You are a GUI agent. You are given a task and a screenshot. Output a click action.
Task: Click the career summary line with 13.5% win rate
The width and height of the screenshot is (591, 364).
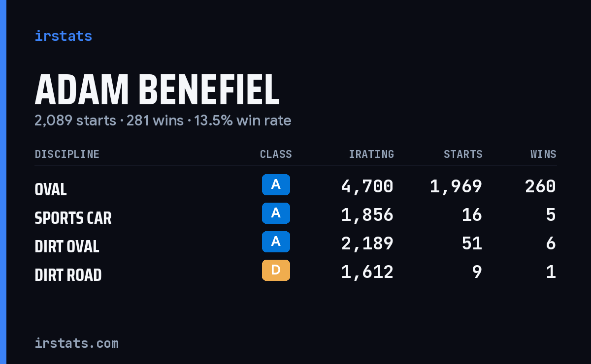(163, 121)
